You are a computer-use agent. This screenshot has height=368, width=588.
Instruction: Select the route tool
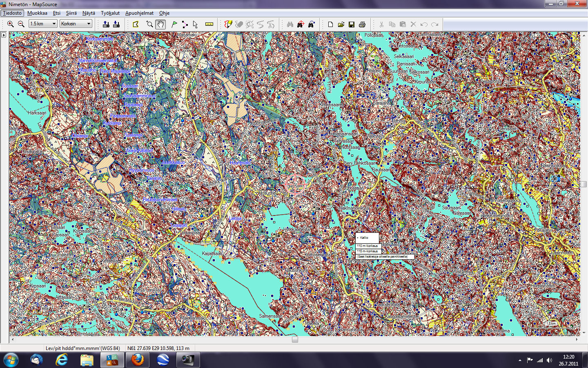pos(185,24)
